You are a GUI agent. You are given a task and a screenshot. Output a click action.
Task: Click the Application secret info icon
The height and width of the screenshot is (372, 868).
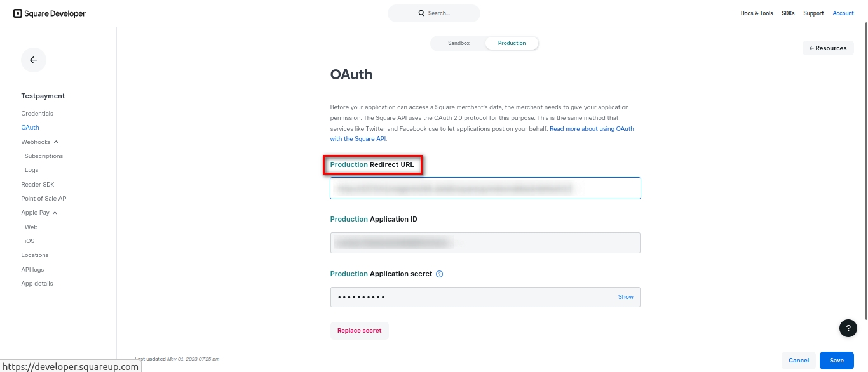pos(440,274)
